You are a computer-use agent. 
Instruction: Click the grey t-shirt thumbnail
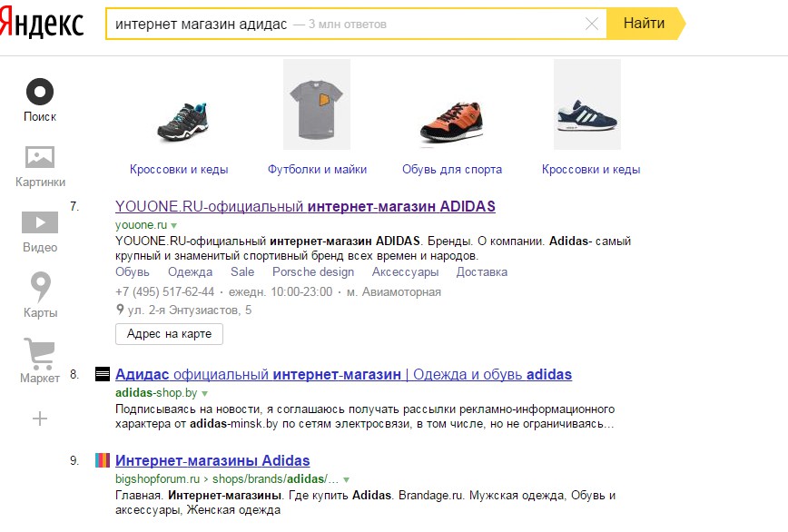(x=317, y=104)
